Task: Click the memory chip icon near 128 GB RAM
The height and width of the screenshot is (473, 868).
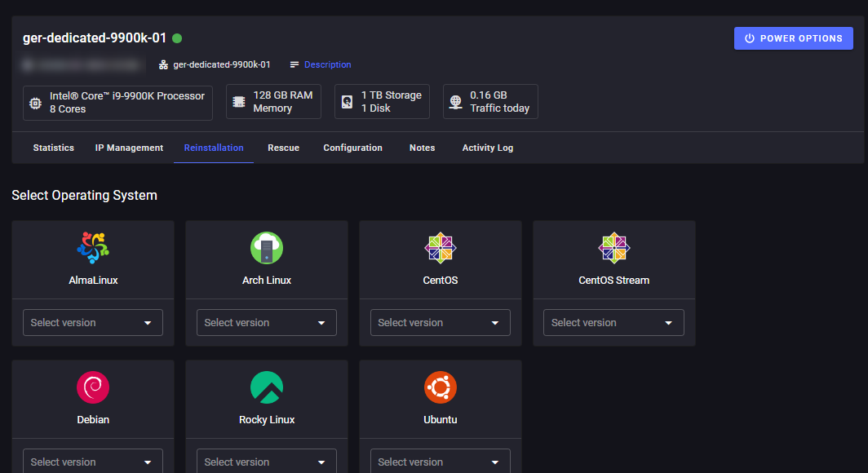Action: (237, 100)
